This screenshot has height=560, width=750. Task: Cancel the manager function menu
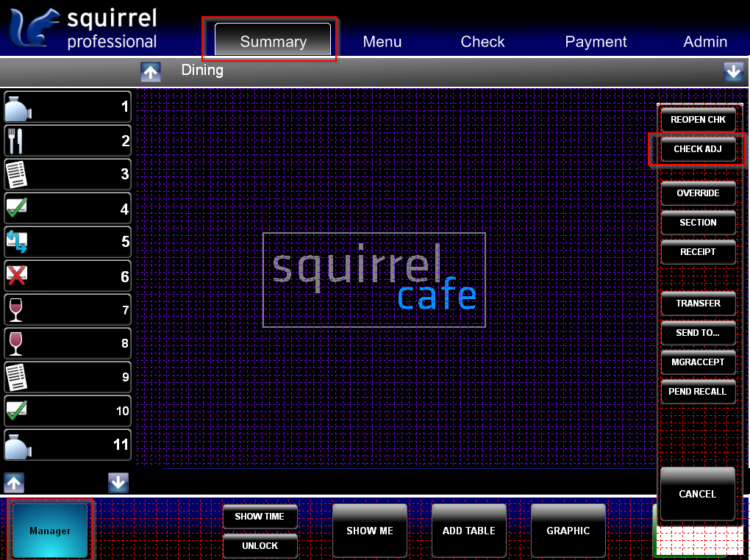point(698,494)
